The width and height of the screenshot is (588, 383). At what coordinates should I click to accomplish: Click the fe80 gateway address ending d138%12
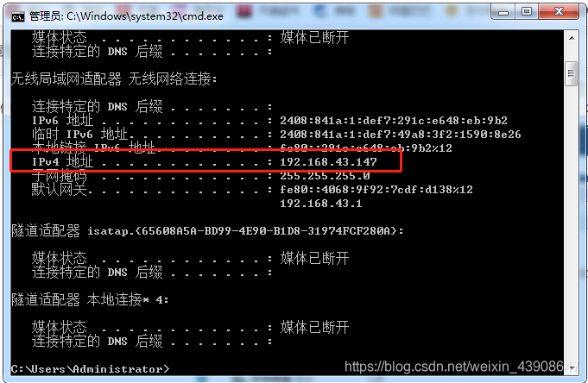pyautogui.click(x=376, y=190)
